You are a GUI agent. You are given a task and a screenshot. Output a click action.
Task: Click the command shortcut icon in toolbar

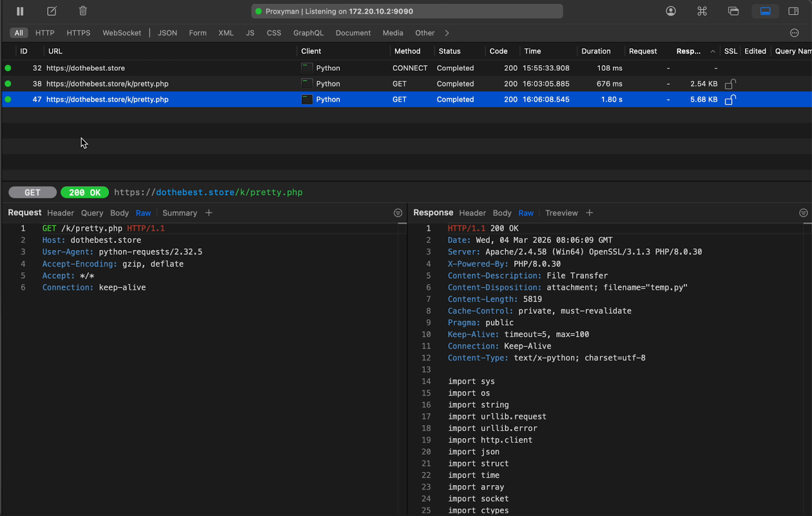pyautogui.click(x=702, y=11)
